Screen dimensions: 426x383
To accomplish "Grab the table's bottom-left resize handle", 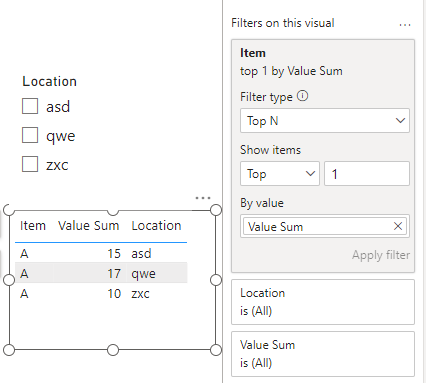I will point(9,350).
